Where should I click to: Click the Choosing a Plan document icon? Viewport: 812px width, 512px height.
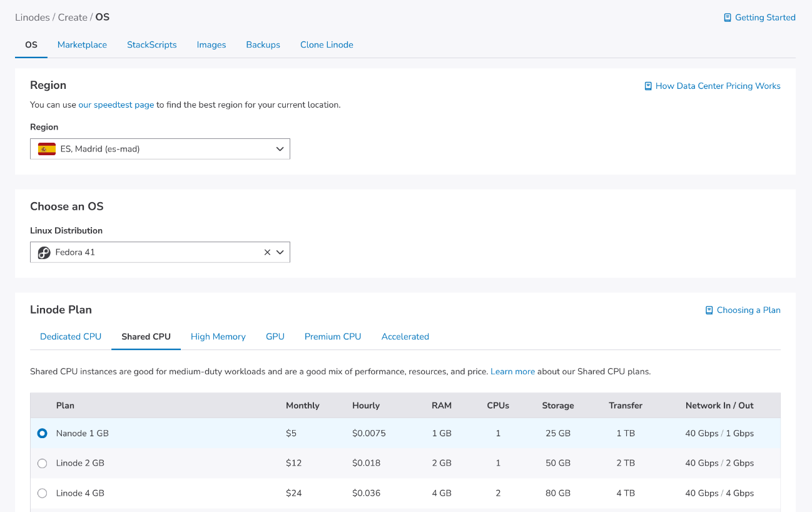click(709, 310)
